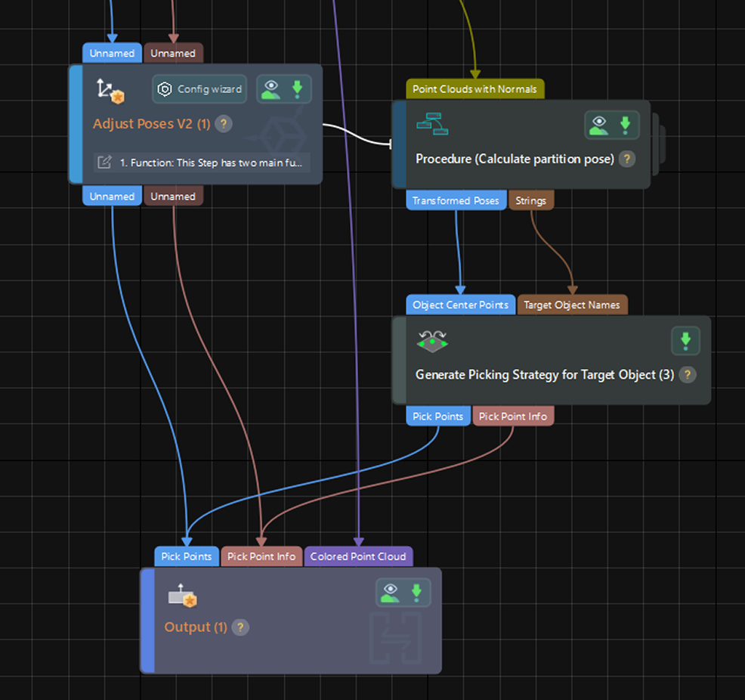Toggle visibility eye on Adjust Poses V2
The image size is (745, 700).
point(270,88)
